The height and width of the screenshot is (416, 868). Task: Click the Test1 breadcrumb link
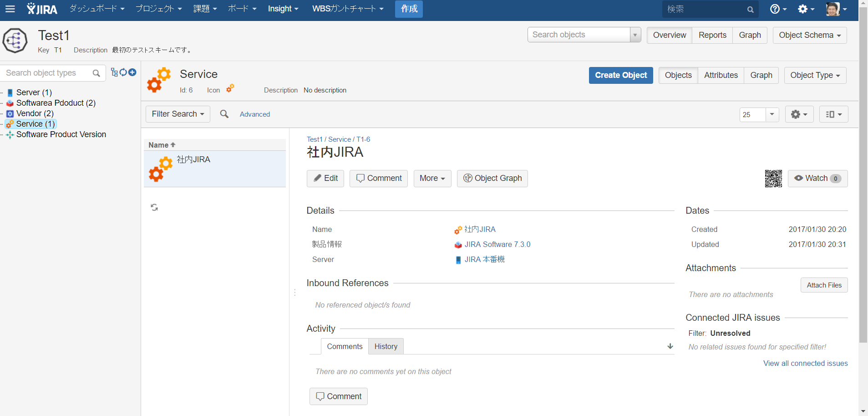315,139
